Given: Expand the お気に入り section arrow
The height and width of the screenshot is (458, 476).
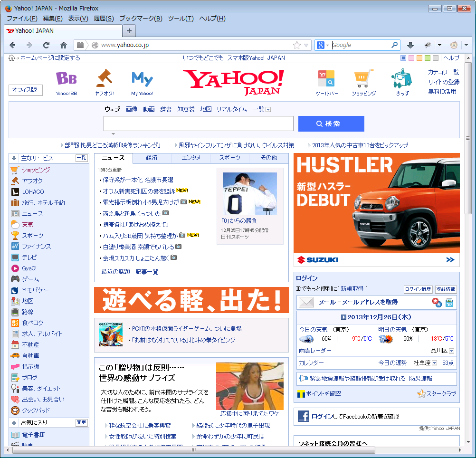Looking at the screenshot, I should (14, 422).
